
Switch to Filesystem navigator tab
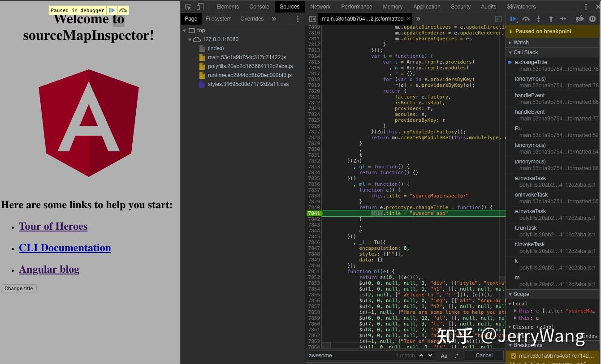click(219, 19)
